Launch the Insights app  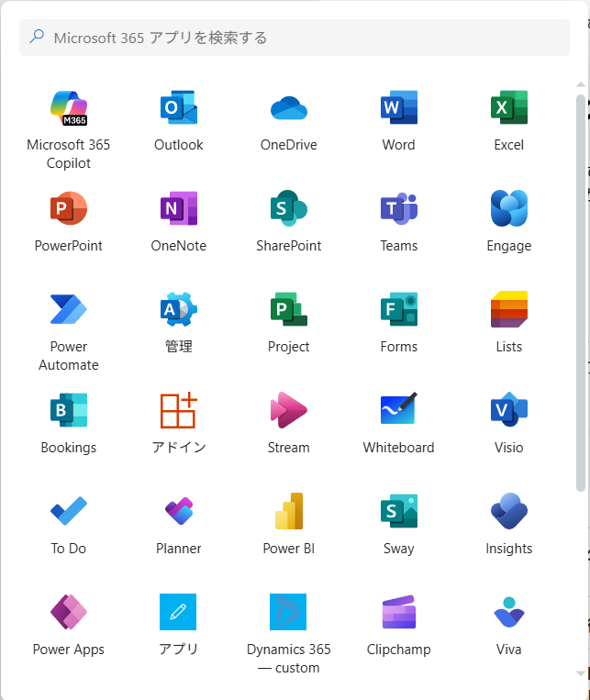508,511
